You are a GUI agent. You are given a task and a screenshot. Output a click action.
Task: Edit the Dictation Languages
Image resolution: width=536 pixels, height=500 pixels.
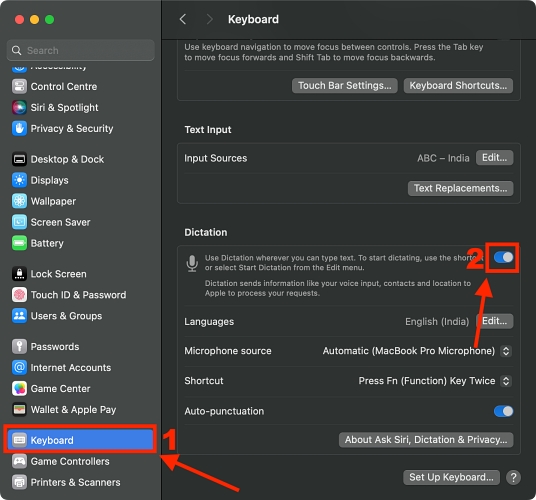click(x=494, y=321)
